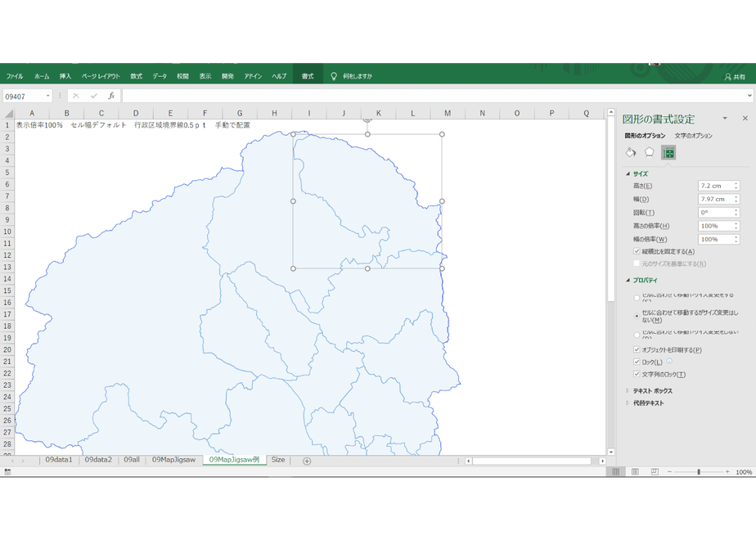The width and height of the screenshot is (756, 540).
Task: Click next sheet navigation arrow
Action: 23,461
